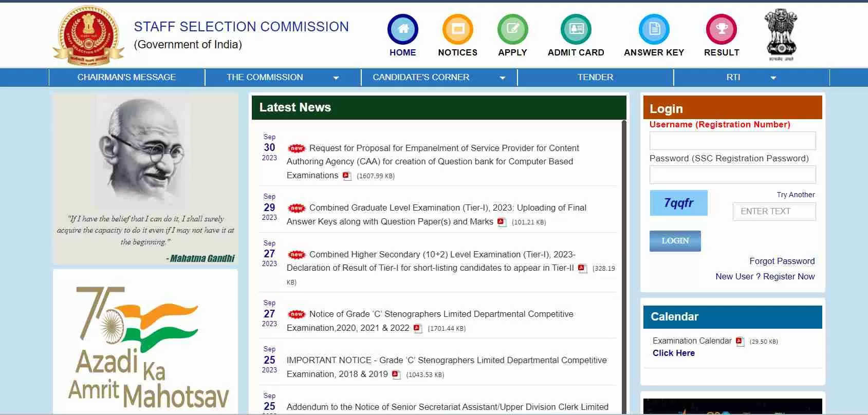
Task: Click the Azadi Ka Amrit Mahotsav banner
Action: (145, 342)
